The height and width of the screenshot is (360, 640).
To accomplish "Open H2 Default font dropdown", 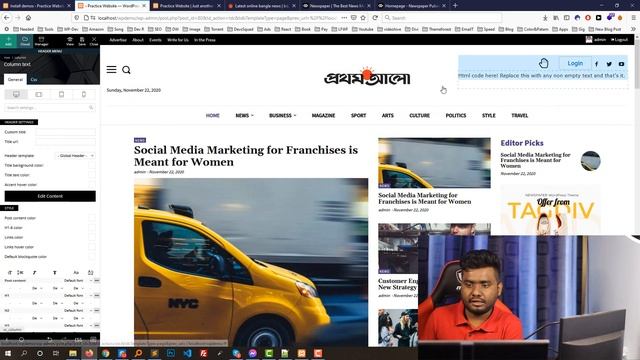I will pos(77,311).
